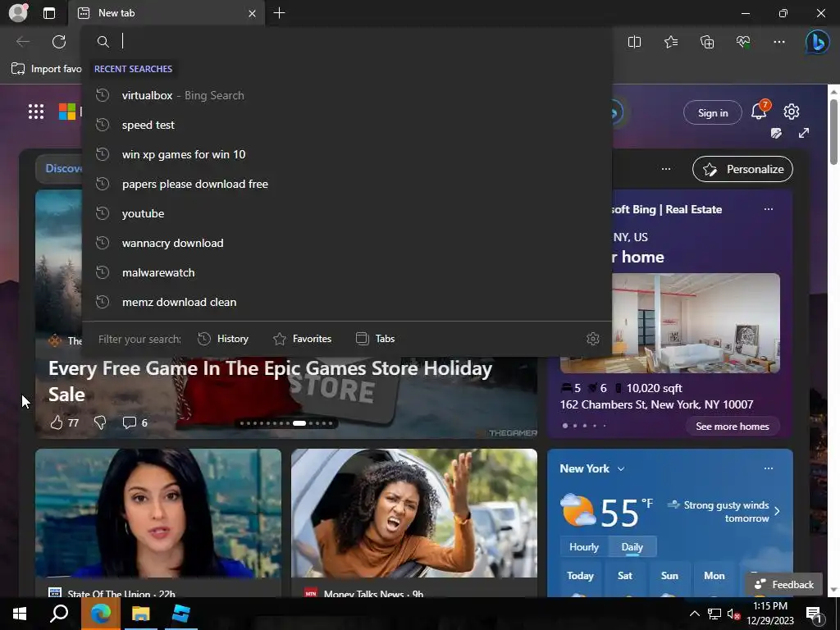
Task: Switch weather to Daily tab
Action: (632, 547)
